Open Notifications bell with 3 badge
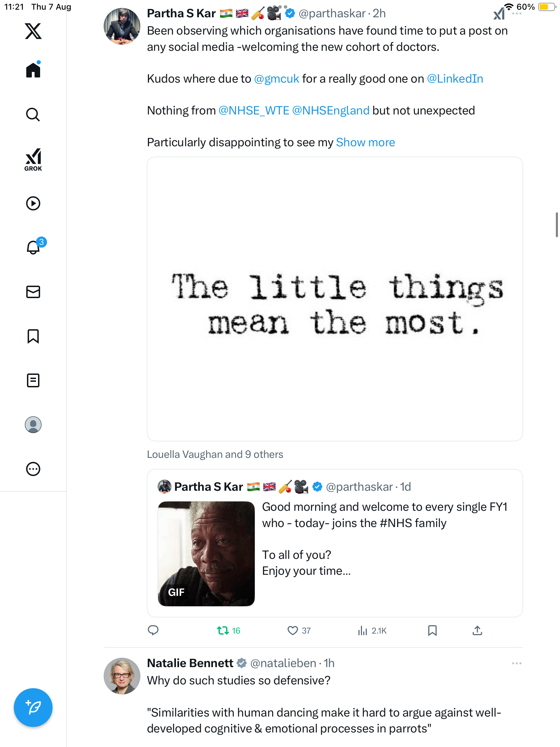This screenshot has height=747, width=560. click(x=34, y=247)
